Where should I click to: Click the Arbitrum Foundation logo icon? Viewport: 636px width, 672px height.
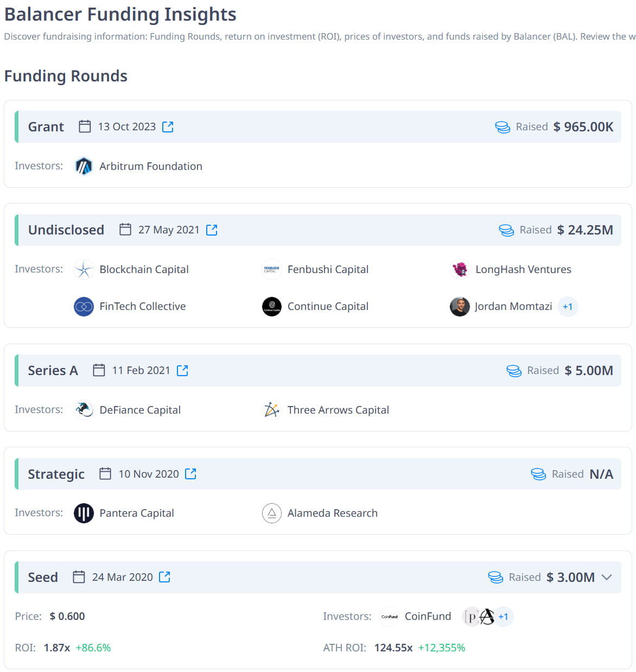[x=84, y=166]
